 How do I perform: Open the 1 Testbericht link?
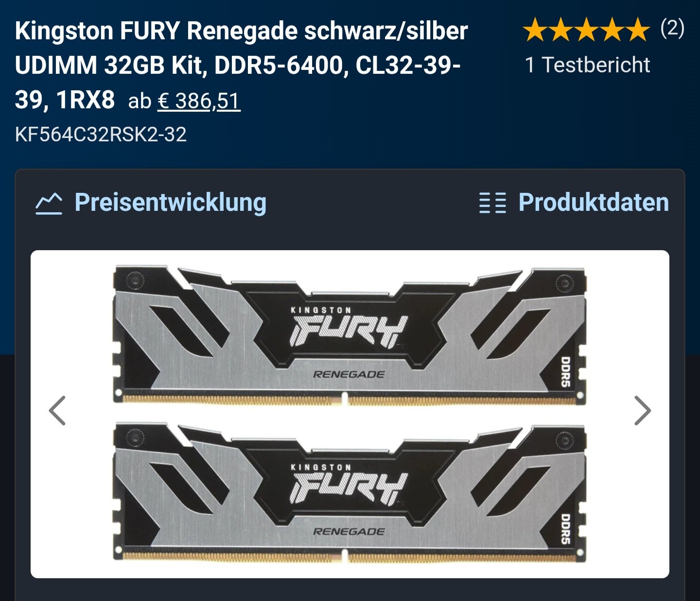click(587, 65)
